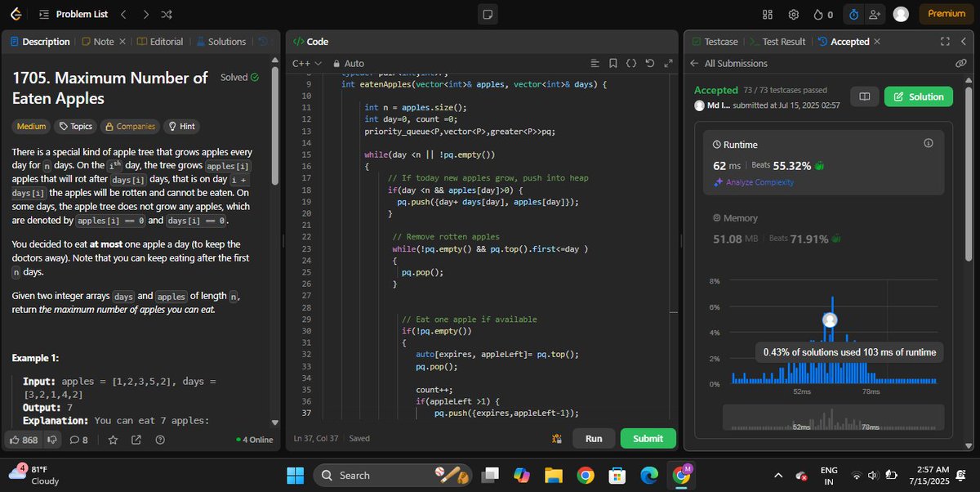Screen dimensions: 980x492
Task: Expand the Hint tag
Action: tap(181, 127)
